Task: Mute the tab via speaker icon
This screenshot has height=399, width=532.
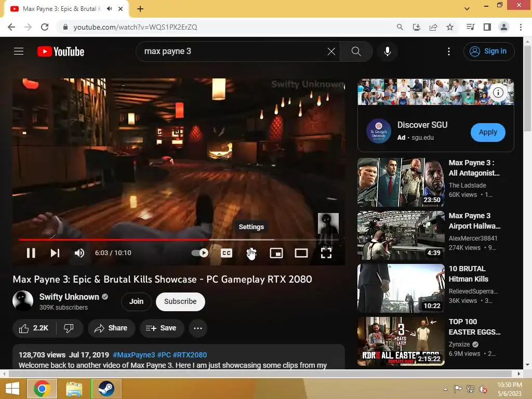Action: (109, 9)
